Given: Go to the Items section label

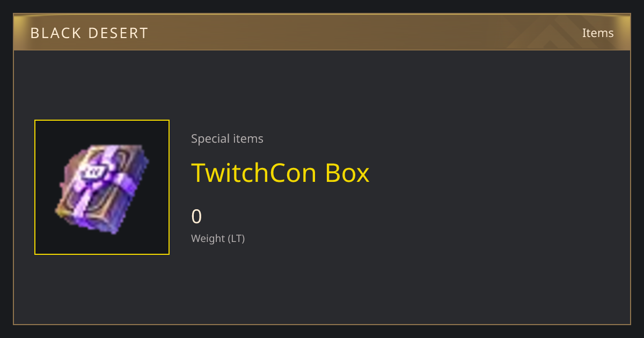Looking at the screenshot, I should [x=598, y=33].
